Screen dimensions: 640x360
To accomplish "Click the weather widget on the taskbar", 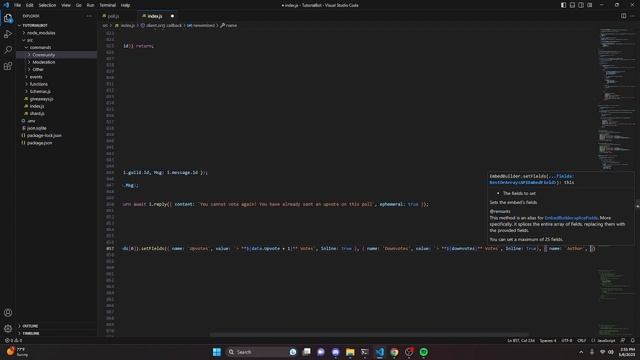I will 17,352.
